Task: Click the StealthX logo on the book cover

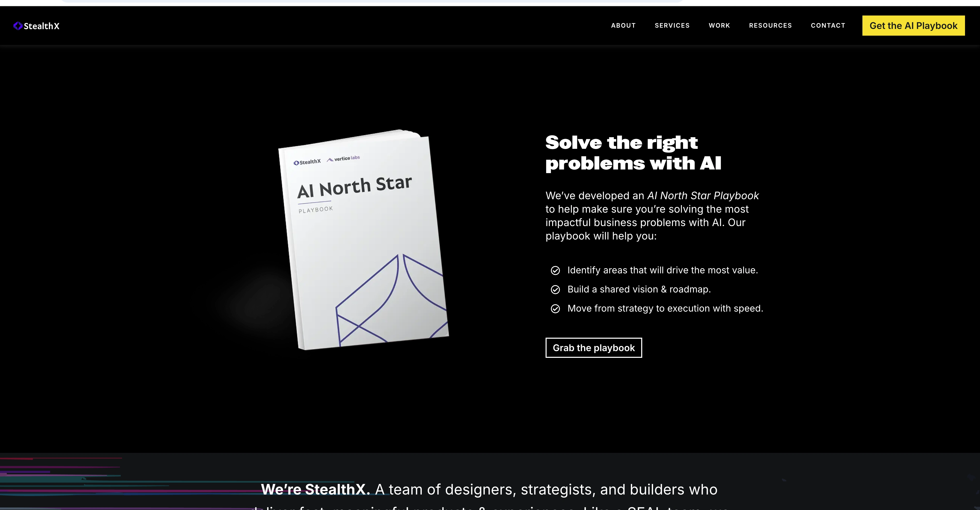Action: (x=307, y=162)
